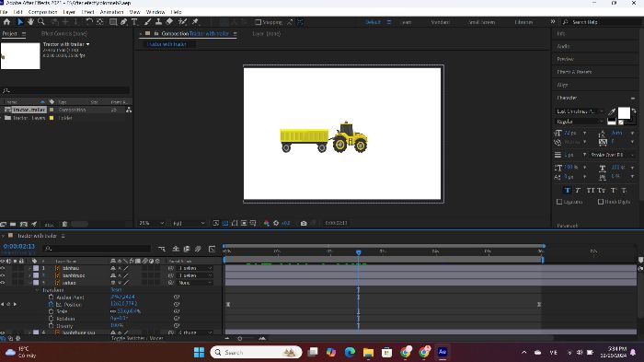This screenshot has width=644, height=362.
Task: Click the Scale property stopwatch
Action: 51,311
